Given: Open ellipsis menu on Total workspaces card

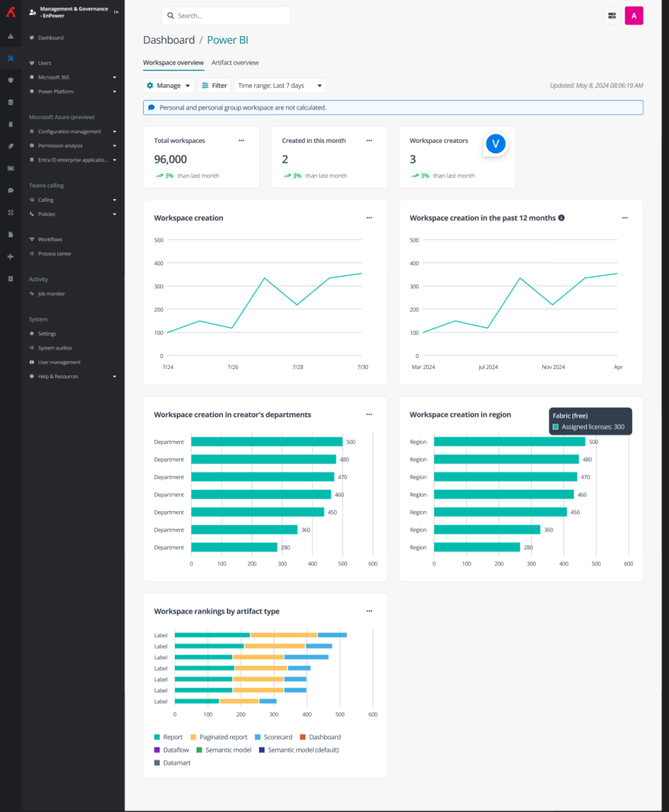Looking at the screenshot, I should point(242,141).
